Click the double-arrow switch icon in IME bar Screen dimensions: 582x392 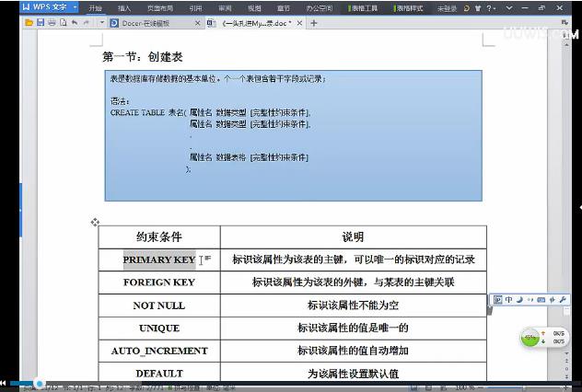pyautogui.click(x=552, y=300)
